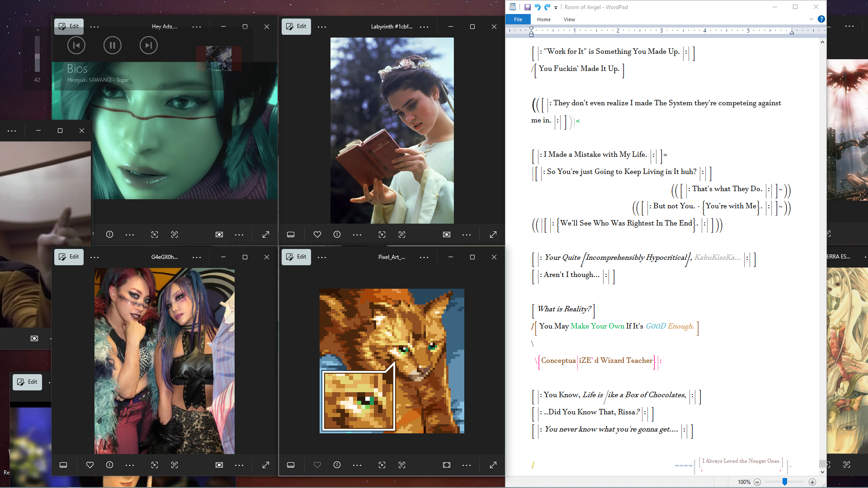Image resolution: width=868 pixels, height=488 pixels.
Task: Favorite the G4eGX0h photo with heart icon
Action: tap(90, 465)
